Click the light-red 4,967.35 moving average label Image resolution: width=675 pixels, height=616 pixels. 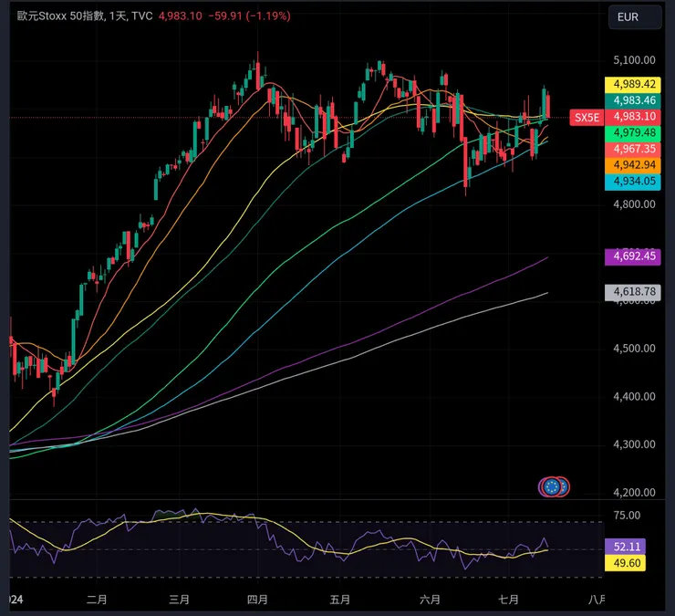pyautogui.click(x=634, y=149)
